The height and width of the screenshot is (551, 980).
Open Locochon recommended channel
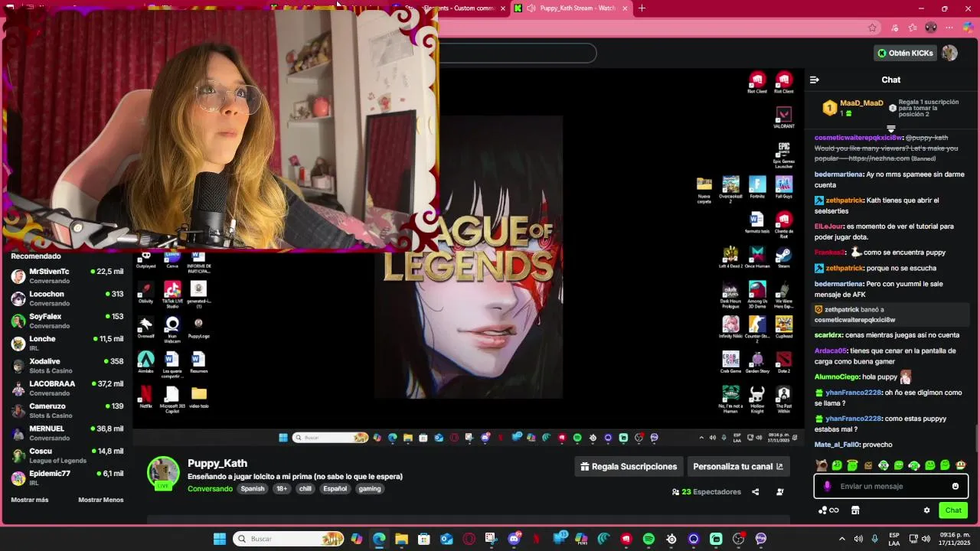pos(67,298)
